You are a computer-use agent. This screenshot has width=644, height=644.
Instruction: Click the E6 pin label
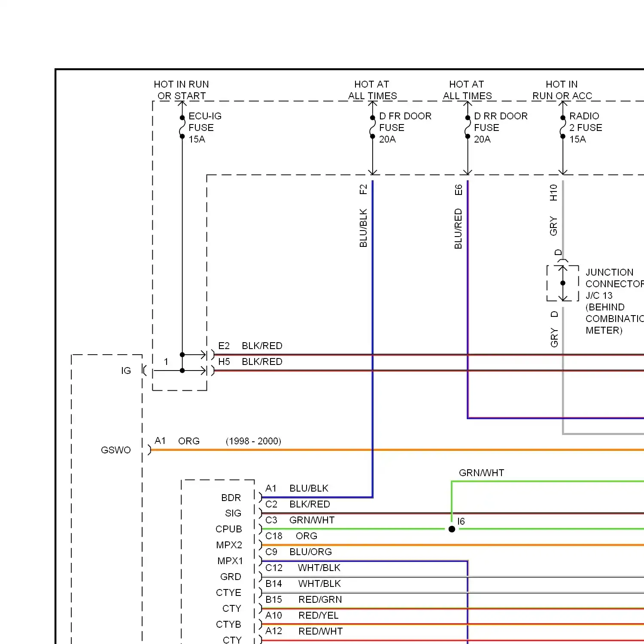[458, 190]
